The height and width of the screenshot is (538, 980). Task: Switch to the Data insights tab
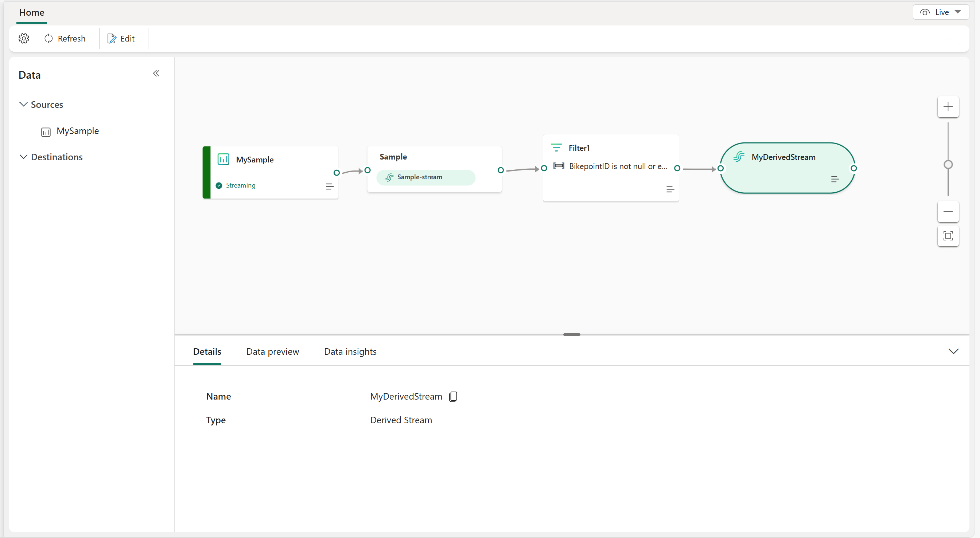click(x=350, y=351)
